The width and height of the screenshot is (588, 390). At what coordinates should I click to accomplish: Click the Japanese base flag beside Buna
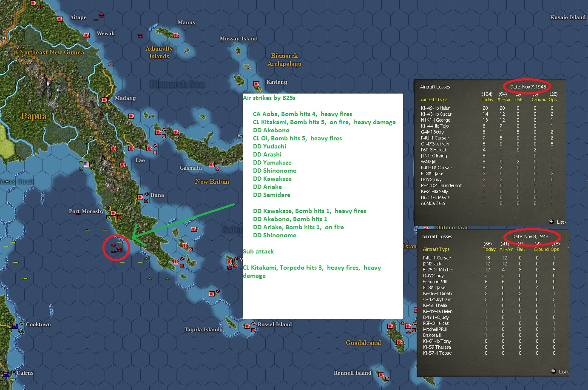pos(140,197)
